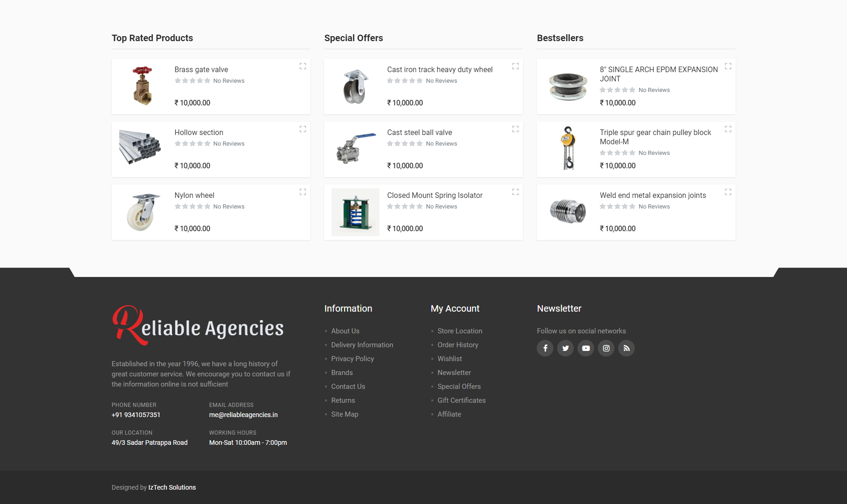Viewport: 847px width, 504px height.
Task: Open Store Location link
Action: point(460,331)
